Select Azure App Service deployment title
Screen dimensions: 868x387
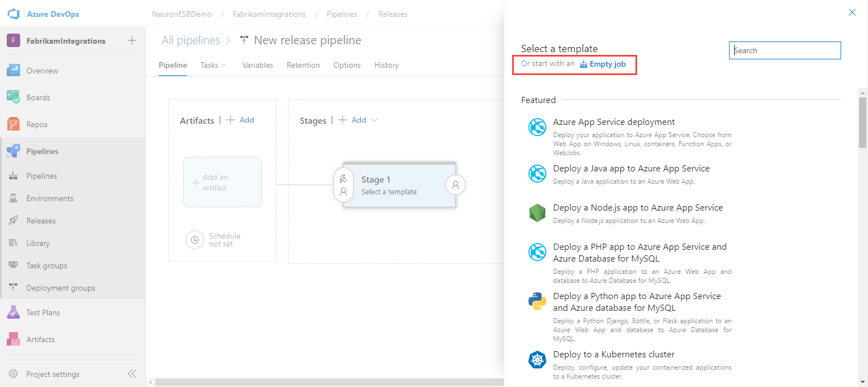coord(614,122)
